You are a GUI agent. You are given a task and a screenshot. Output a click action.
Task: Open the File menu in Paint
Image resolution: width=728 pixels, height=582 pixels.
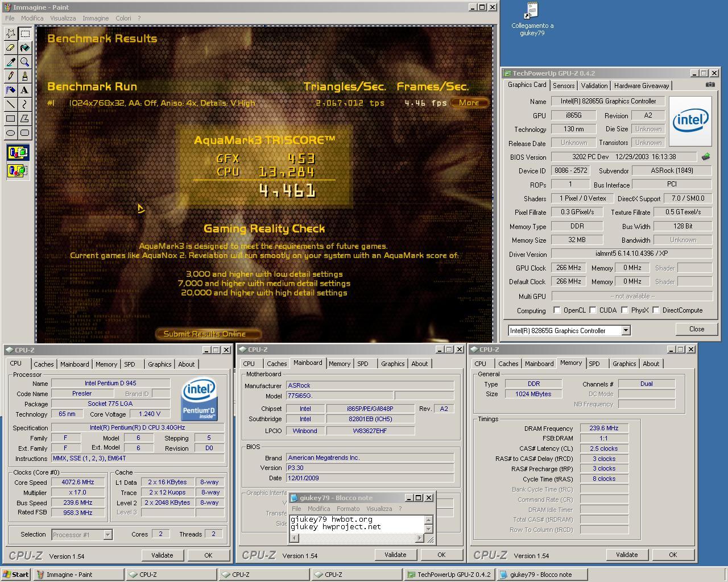(10, 18)
